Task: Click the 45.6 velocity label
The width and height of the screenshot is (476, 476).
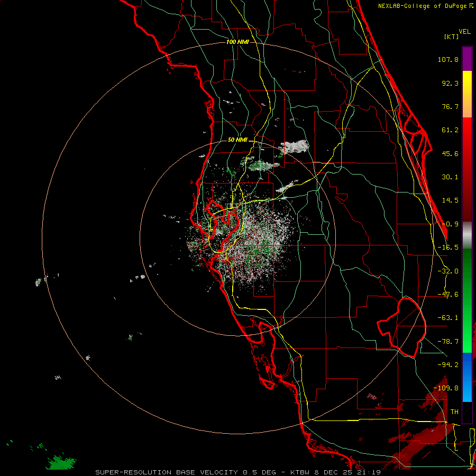Action: (x=450, y=153)
